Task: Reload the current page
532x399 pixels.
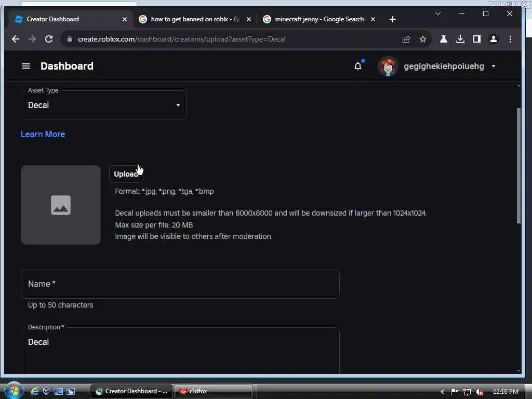Action: pyautogui.click(x=49, y=39)
